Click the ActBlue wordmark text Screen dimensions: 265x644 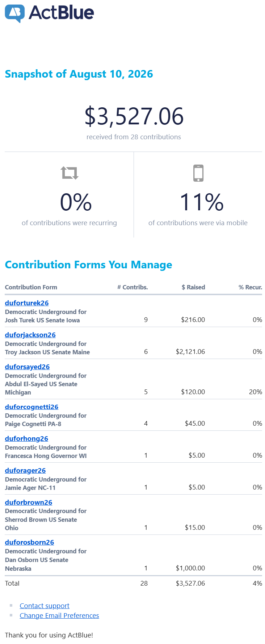62,13
